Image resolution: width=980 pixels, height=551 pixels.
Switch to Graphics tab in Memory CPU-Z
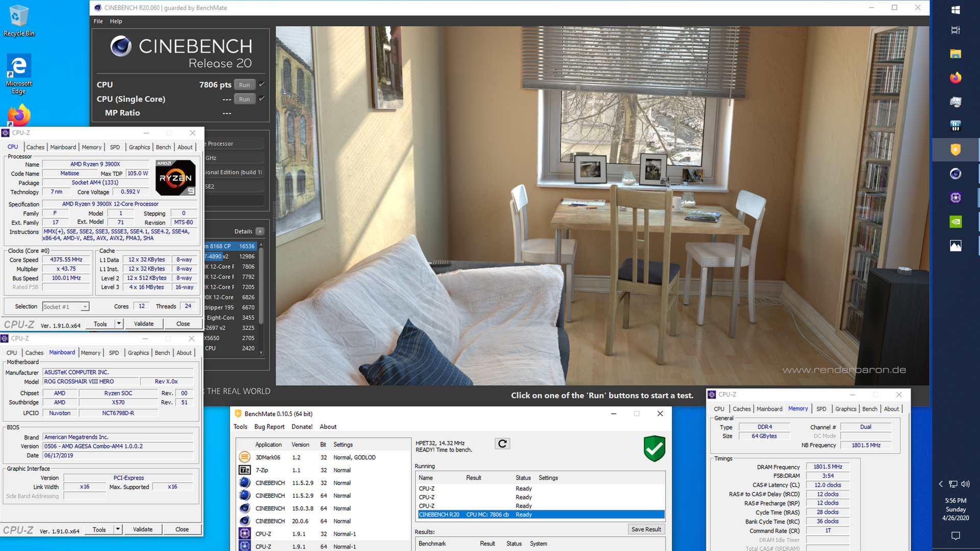coord(846,409)
